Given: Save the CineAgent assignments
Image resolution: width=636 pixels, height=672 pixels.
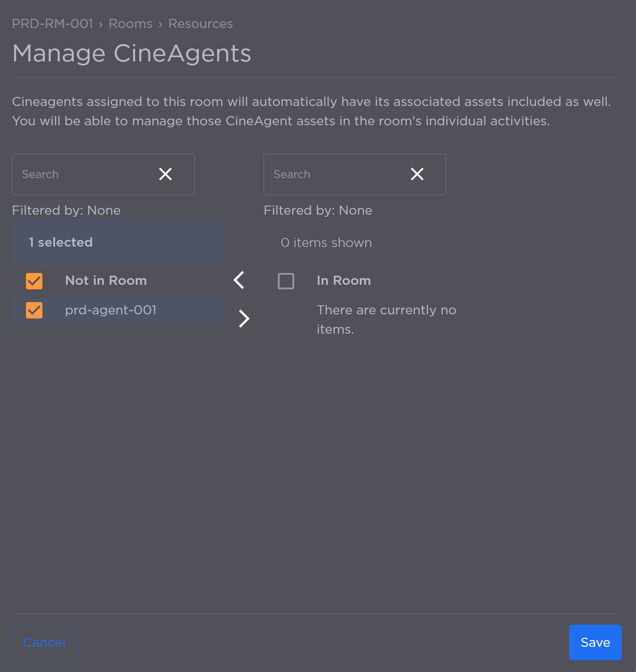Looking at the screenshot, I should [595, 642].
